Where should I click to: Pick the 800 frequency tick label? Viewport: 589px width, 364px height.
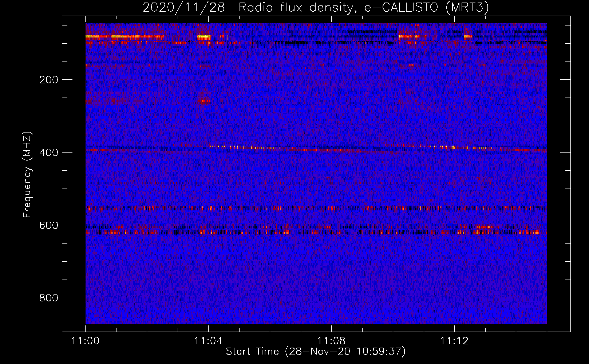click(x=49, y=298)
